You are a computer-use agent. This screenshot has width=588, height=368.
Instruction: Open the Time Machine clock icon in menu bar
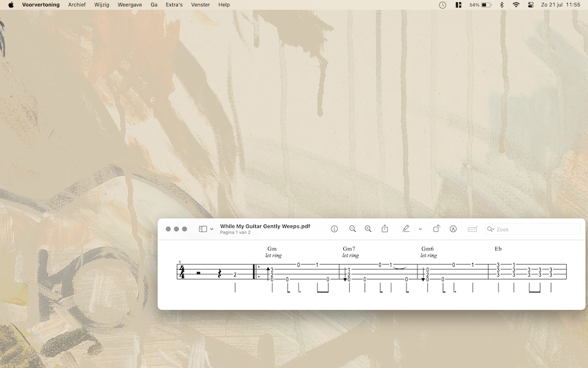coord(443,5)
